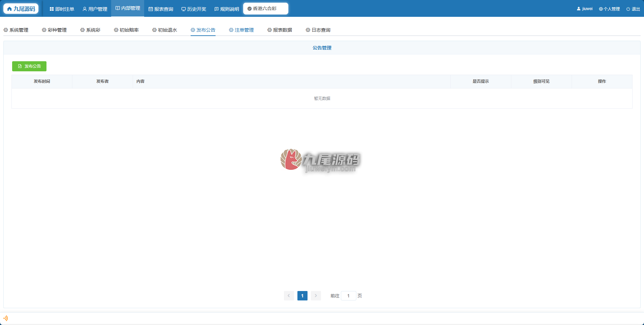Switch to the 彩种管理 tab
The width and height of the screenshot is (644, 325).
pos(54,30)
